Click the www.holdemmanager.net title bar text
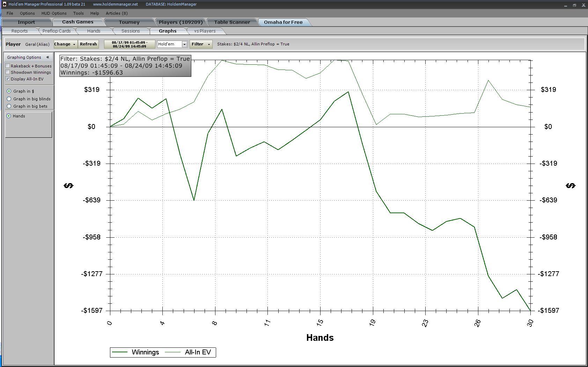 116,4
